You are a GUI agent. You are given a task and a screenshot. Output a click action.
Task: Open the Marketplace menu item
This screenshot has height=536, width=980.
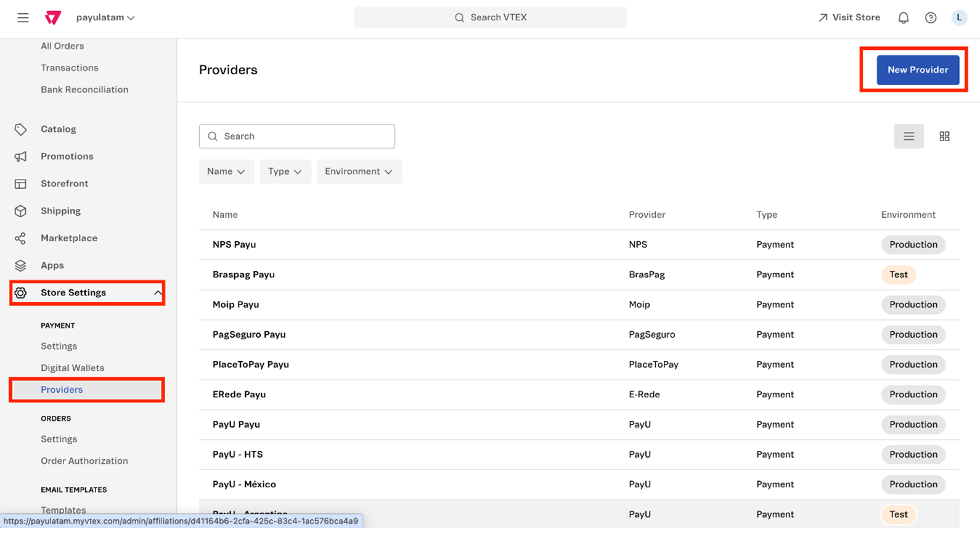pyautogui.click(x=69, y=238)
